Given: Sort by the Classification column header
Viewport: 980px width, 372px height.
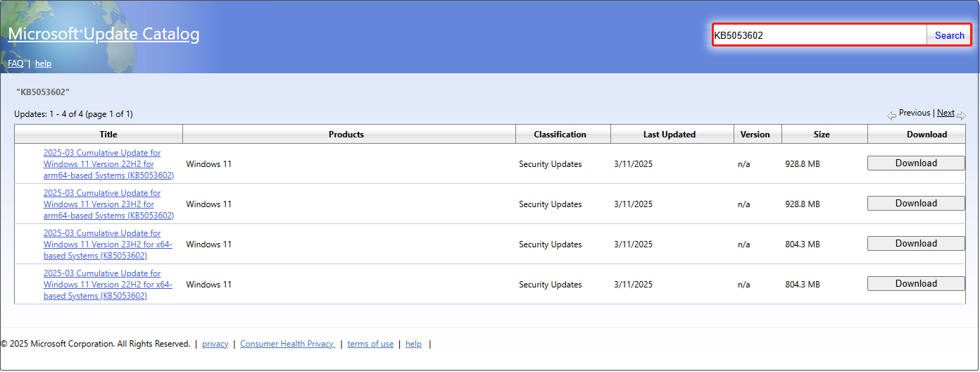Looking at the screenshot, I should click(x=563, y=134).
